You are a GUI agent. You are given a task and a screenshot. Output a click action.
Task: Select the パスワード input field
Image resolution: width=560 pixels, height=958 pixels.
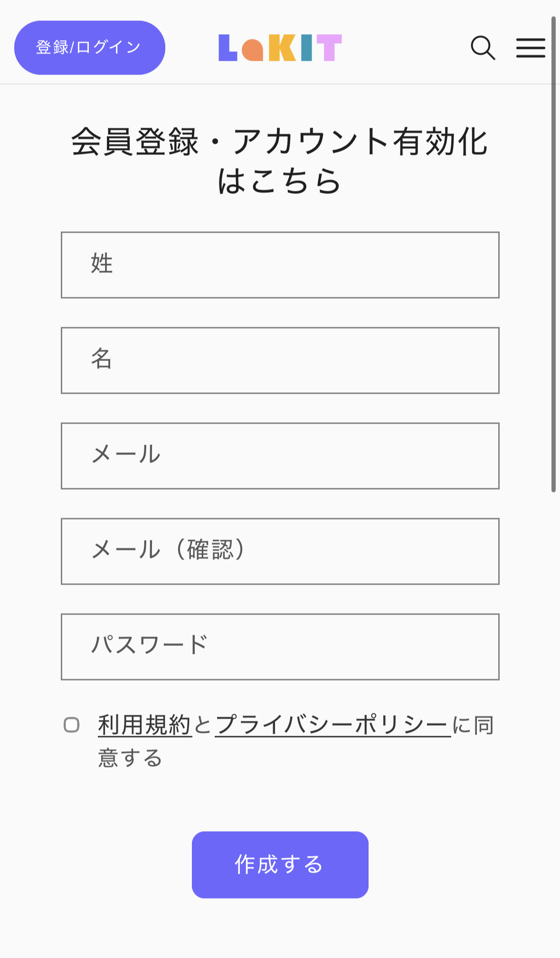[280, 647]
